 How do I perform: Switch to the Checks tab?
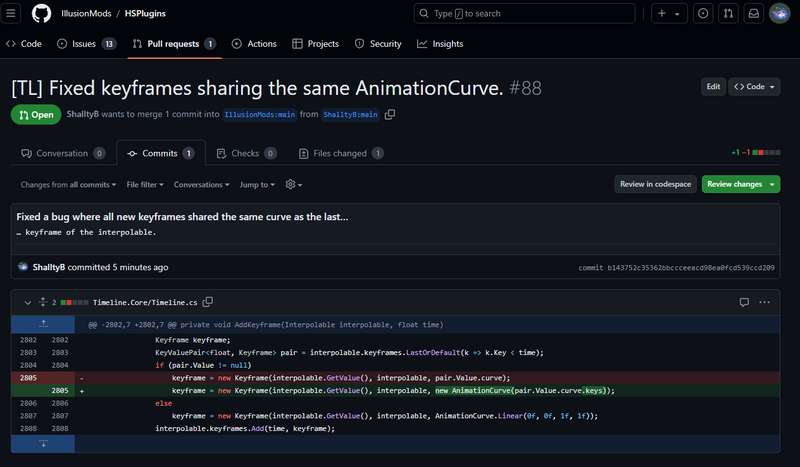click(x=246, y=153)
